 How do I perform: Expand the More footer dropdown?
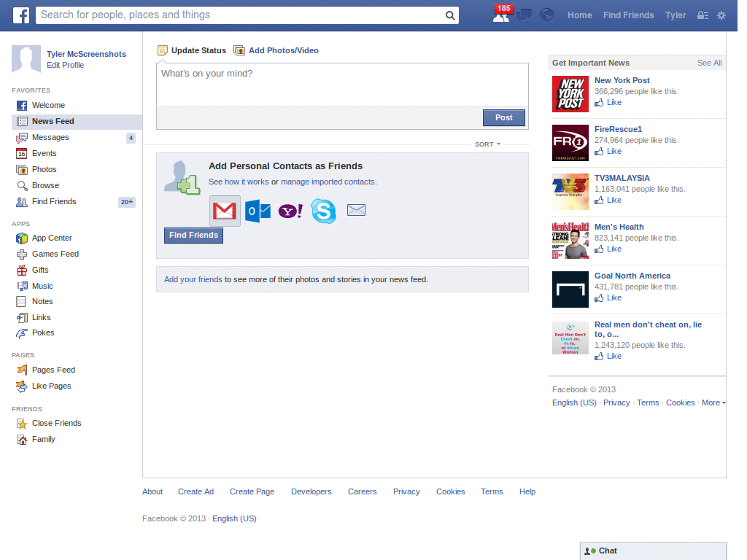[x=713, y=402]
